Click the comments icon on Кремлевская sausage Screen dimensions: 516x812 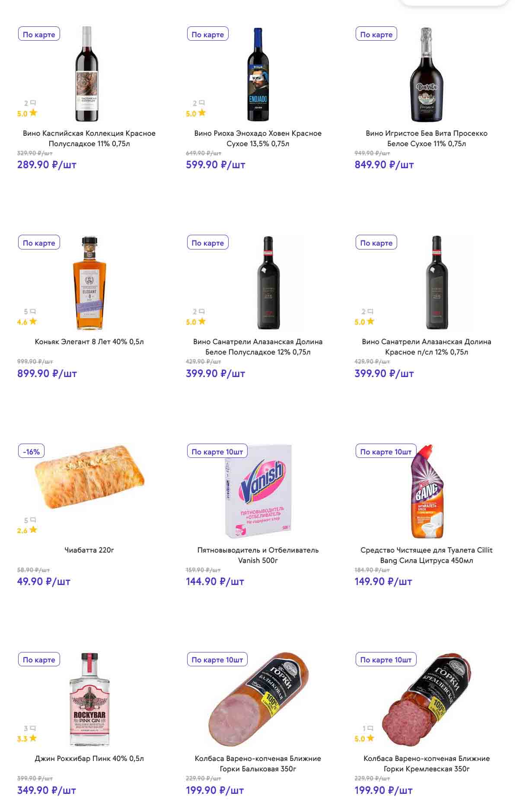click(370, 729)
